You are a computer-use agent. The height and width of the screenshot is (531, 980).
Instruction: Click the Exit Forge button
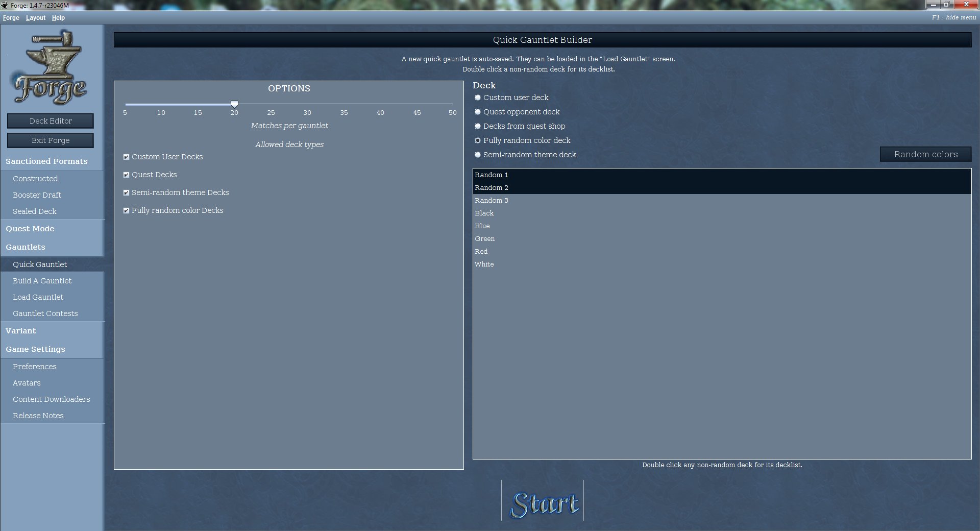pyautogui.click(x=51, y=140)
